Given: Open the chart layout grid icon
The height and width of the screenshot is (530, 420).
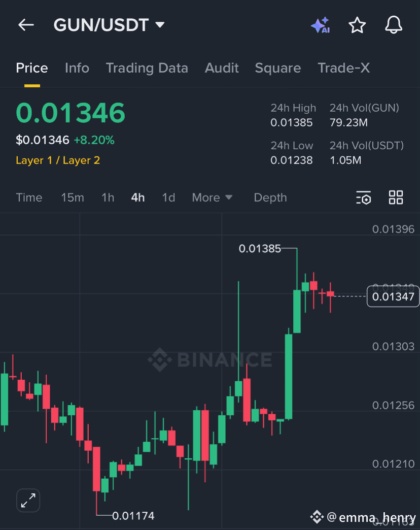Looking at the screenshot, I should pos(396,197).
